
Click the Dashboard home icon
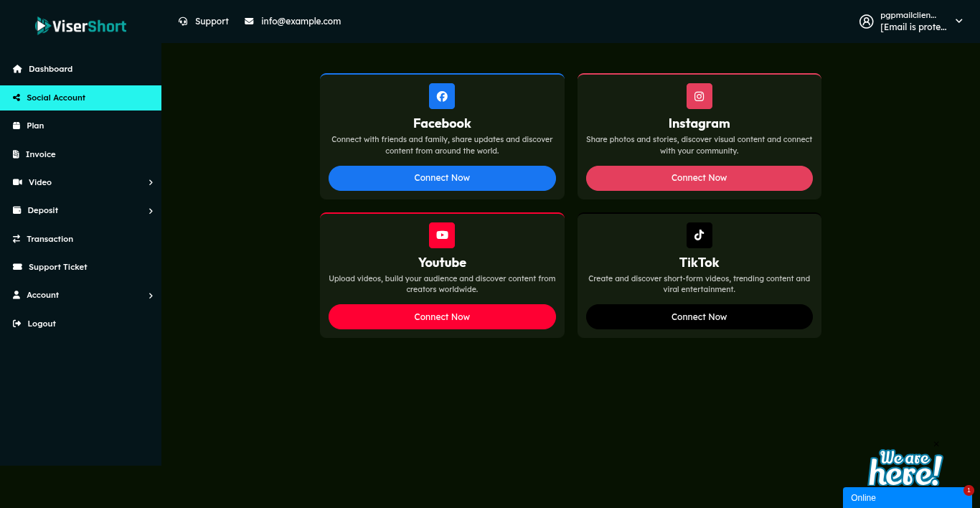click(17, 69)
